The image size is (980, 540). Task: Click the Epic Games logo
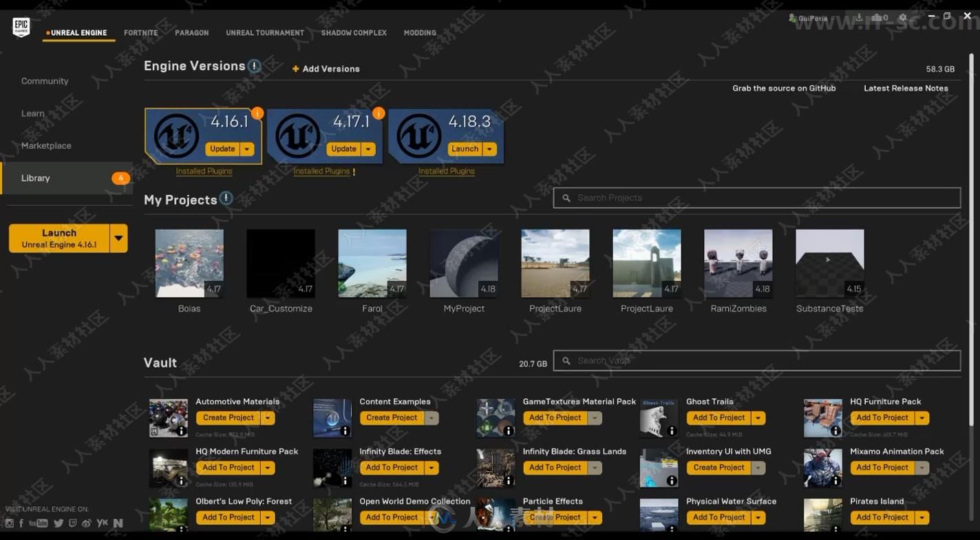(x=21, y=27)
